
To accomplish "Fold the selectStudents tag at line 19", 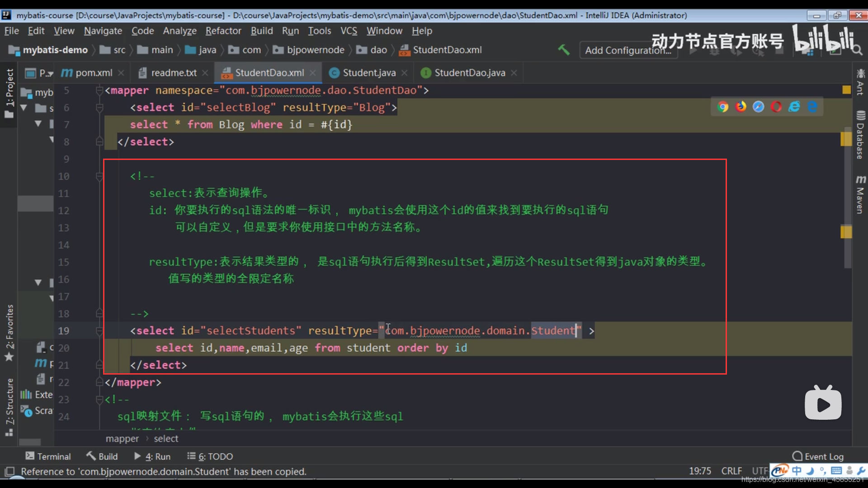I will (99, 331).
